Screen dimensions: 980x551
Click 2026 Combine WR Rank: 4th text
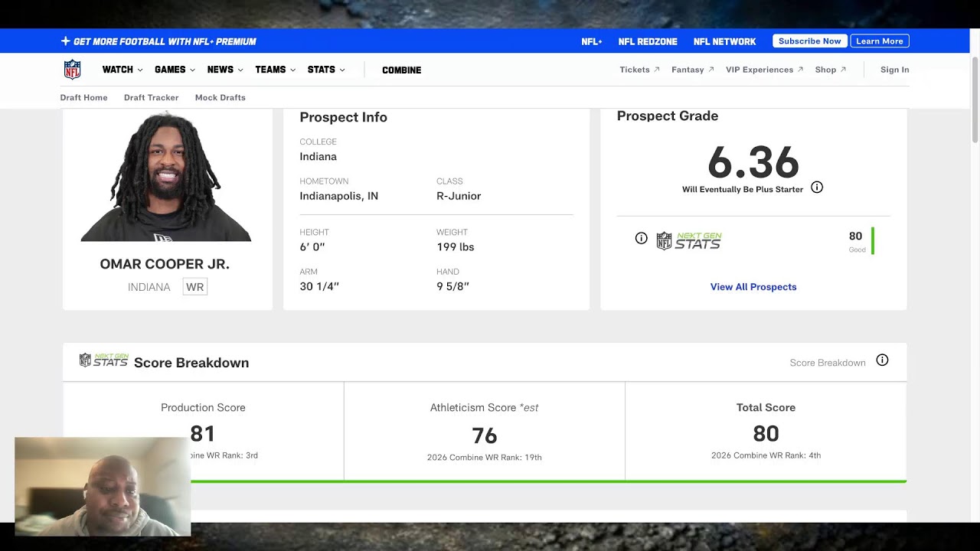coord(766,455)
